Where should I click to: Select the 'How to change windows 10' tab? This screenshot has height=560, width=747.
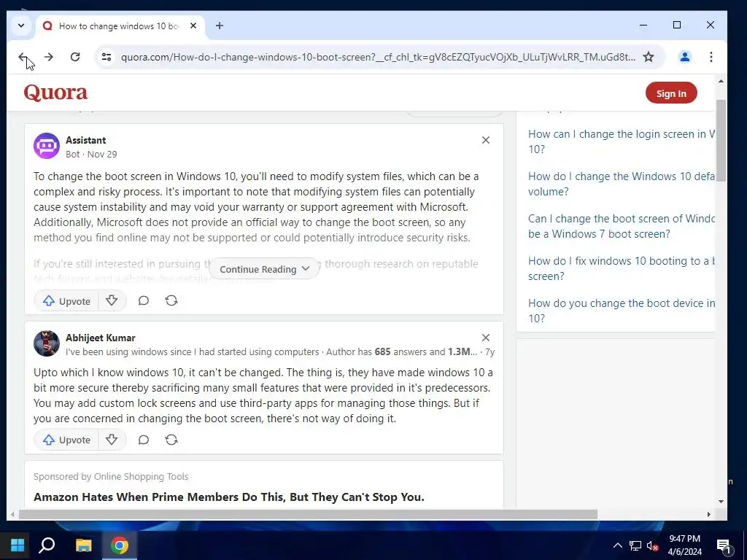pyautogui.click(x=119, y=26)
